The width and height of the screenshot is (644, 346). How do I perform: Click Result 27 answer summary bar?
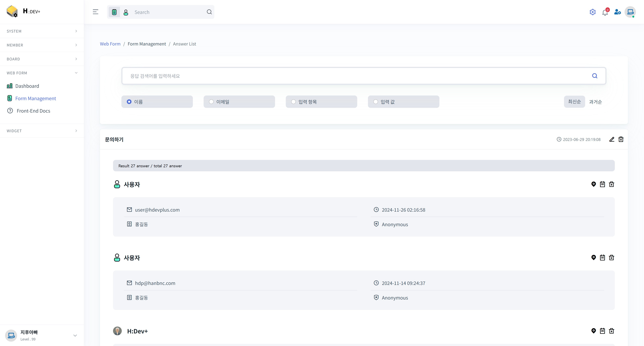364,166
